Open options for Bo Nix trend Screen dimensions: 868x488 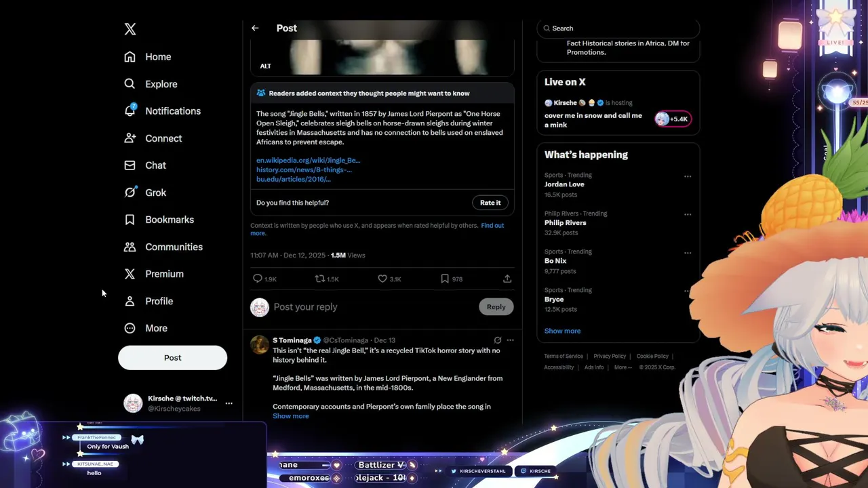[688, 253]
